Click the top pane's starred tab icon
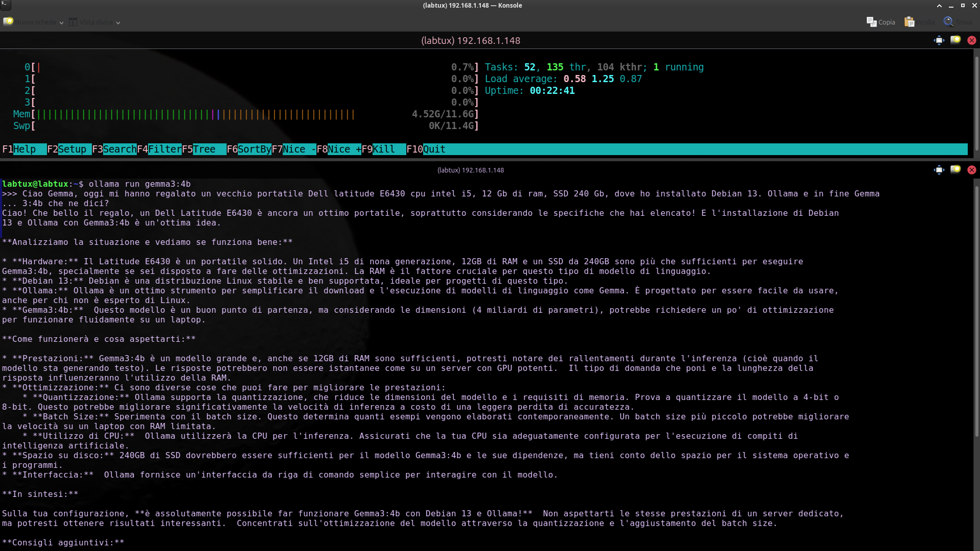 pos(955,40)
